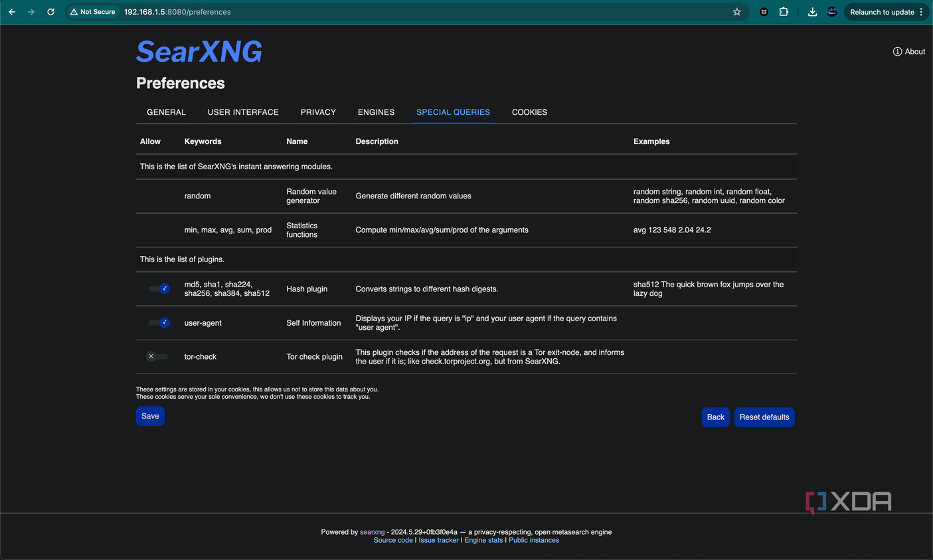The height and width of the screenshot is (560, 933).
Task: Click 'avg 123 548 2.04 24.2' example
Action: [672, 230]
